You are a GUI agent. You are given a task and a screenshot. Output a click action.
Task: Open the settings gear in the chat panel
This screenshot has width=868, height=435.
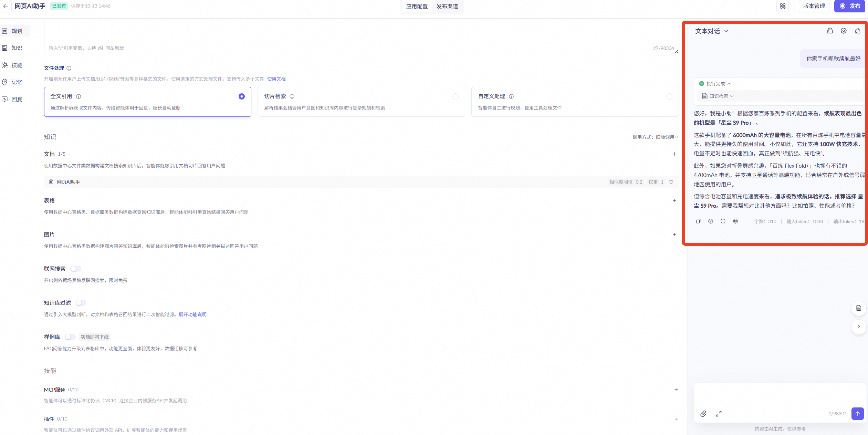843,31
